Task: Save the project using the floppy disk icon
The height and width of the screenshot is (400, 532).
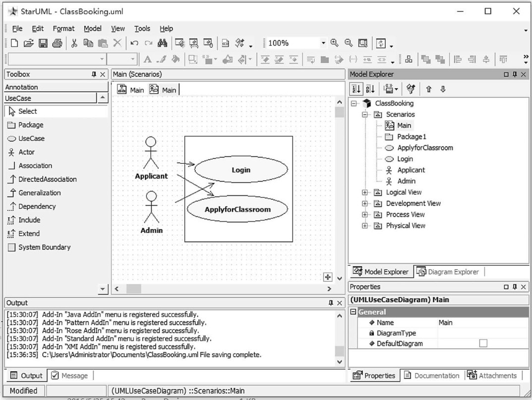Action: pyautogui.click(x=43, y=43)
